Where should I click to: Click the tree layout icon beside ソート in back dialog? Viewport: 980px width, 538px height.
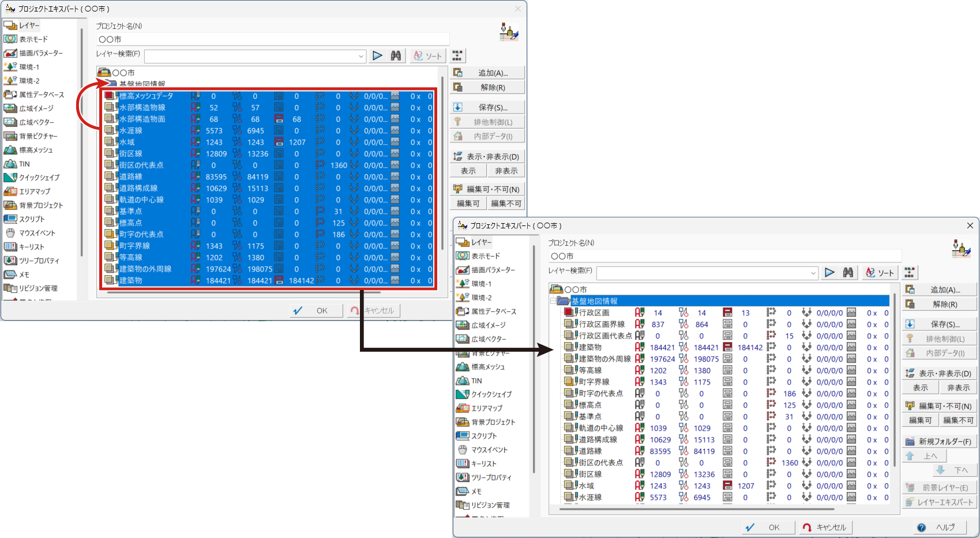click(x=457, y=56)
